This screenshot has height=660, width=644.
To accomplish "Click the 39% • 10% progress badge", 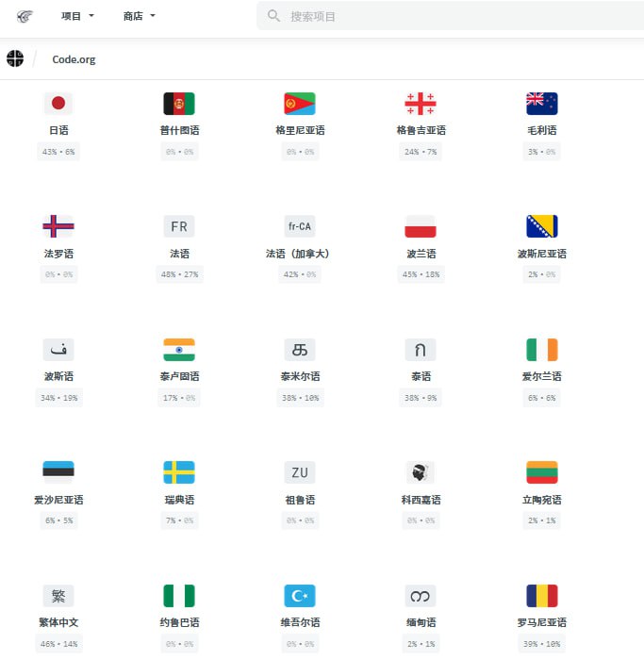I will click(542, 644).
